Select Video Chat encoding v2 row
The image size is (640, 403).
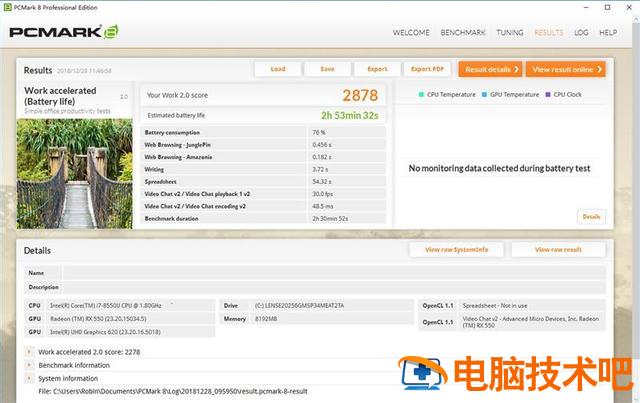[263, 206]
